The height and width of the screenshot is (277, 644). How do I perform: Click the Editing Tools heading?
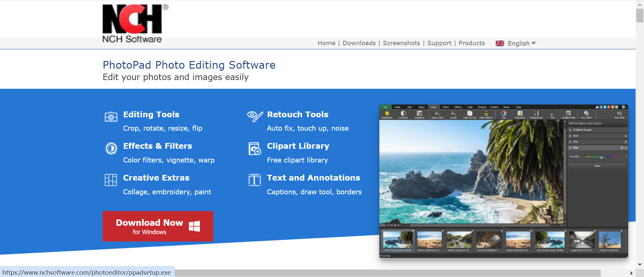(x=151, y=115)
